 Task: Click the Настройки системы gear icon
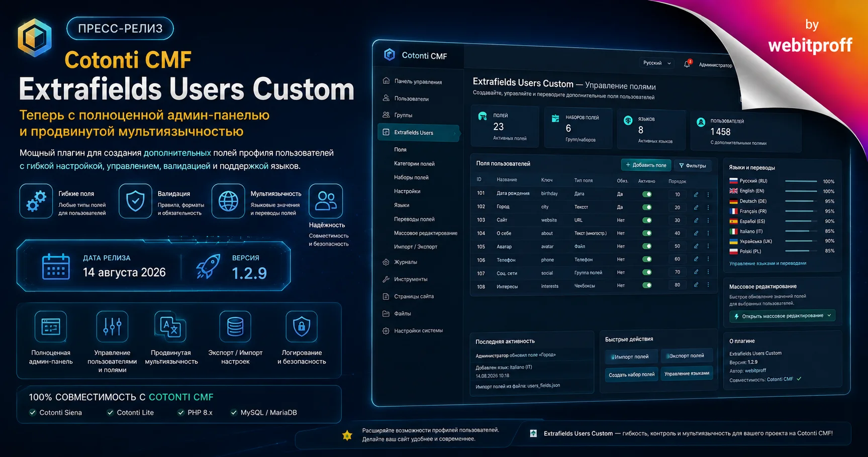[x=386, y=330]
